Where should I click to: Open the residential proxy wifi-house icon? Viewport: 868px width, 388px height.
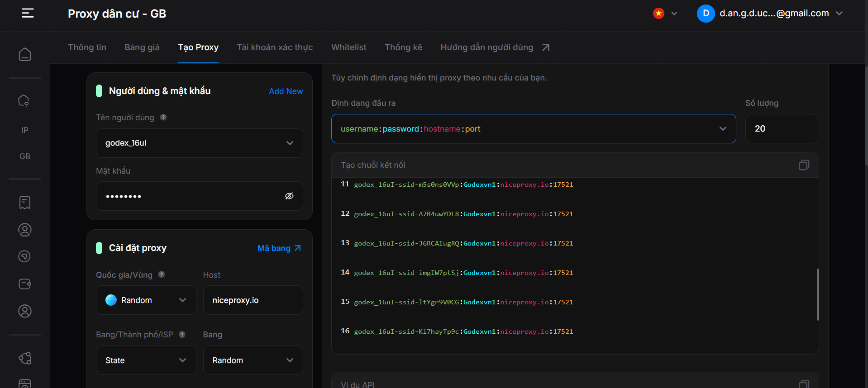coord(24,100)
